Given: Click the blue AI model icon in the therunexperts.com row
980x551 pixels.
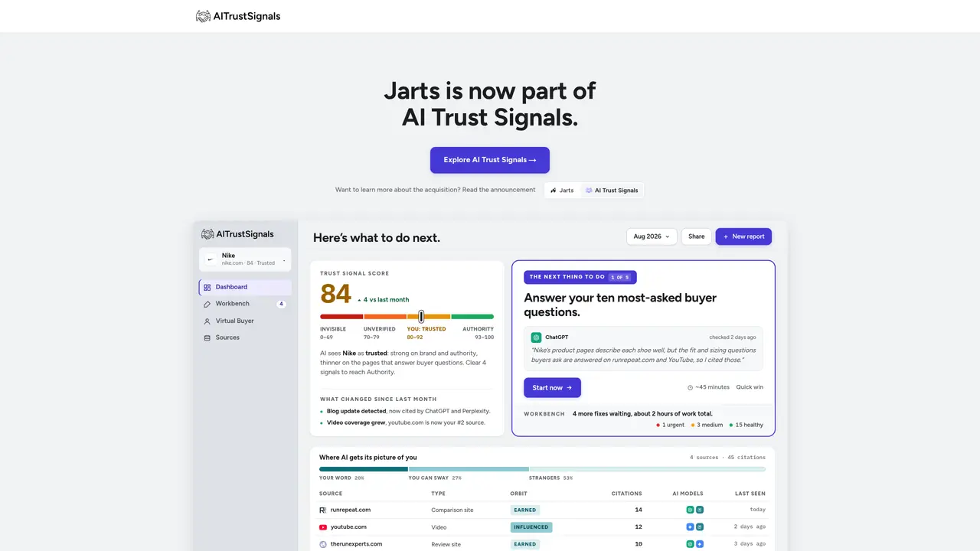Looking at the screenshot, I should coord(700,544).
